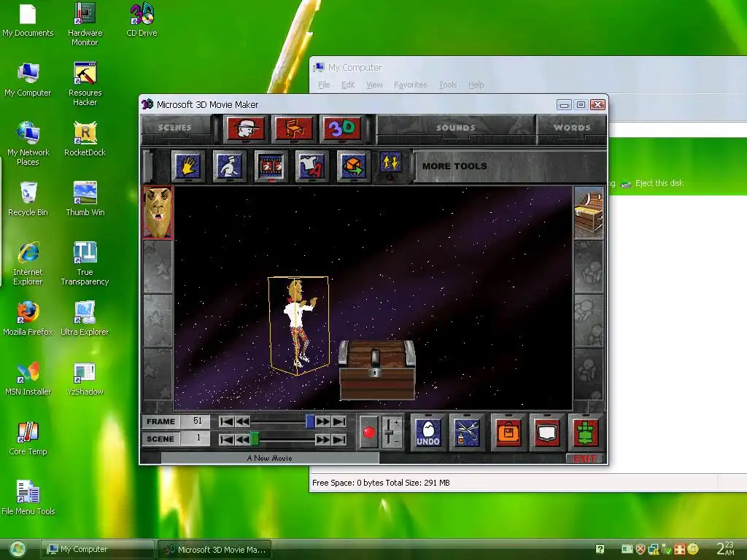Select the YzShadow desktop icon
Screen dimensions: 747x560
(x=85, y=378)
